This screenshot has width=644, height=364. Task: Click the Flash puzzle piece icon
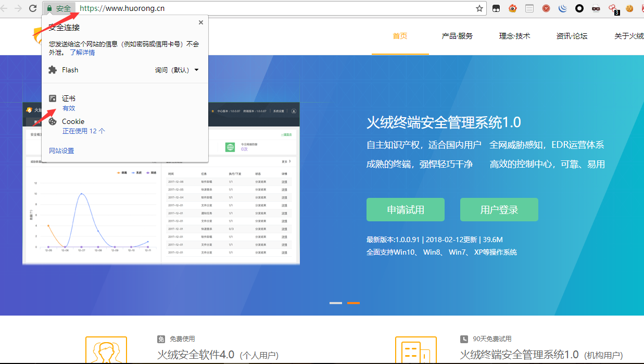pyautogui.click(x=53, y=70)
